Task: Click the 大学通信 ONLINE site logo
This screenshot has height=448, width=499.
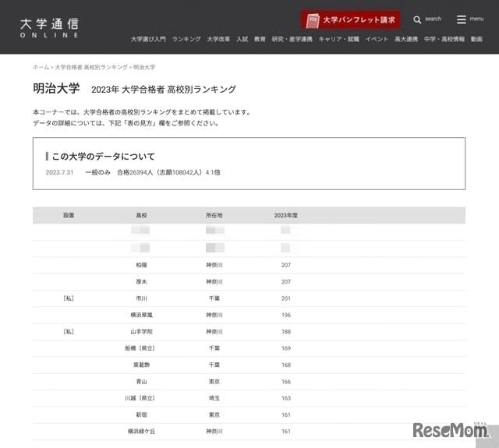Action: click(x=49, y=28)
